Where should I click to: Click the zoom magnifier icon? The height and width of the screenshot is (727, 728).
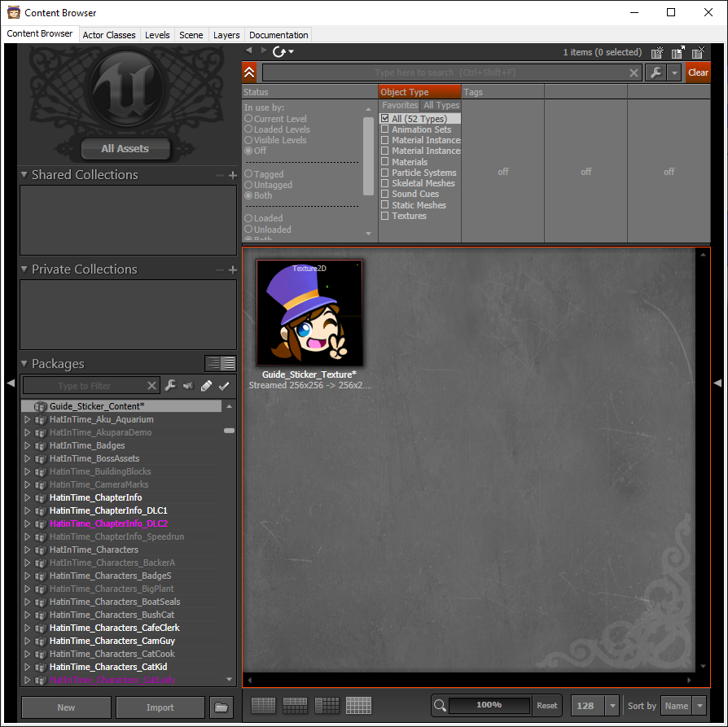[x=439, y=706]
